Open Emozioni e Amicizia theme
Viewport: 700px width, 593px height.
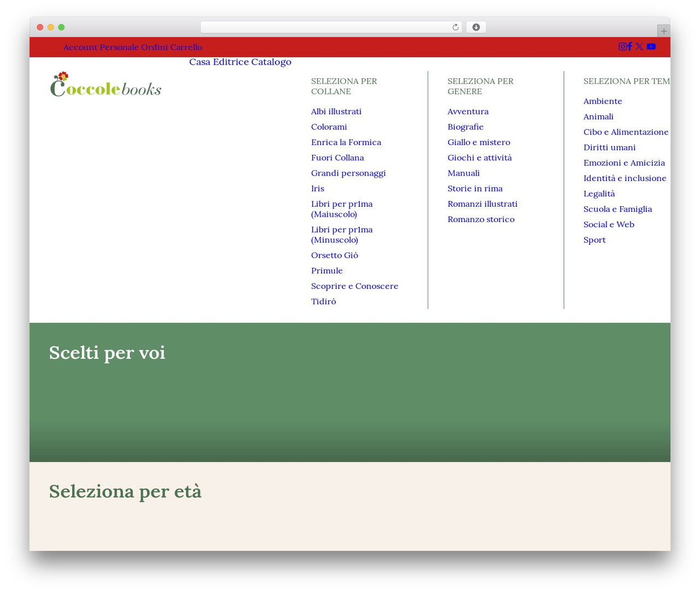tap(624, 162)
